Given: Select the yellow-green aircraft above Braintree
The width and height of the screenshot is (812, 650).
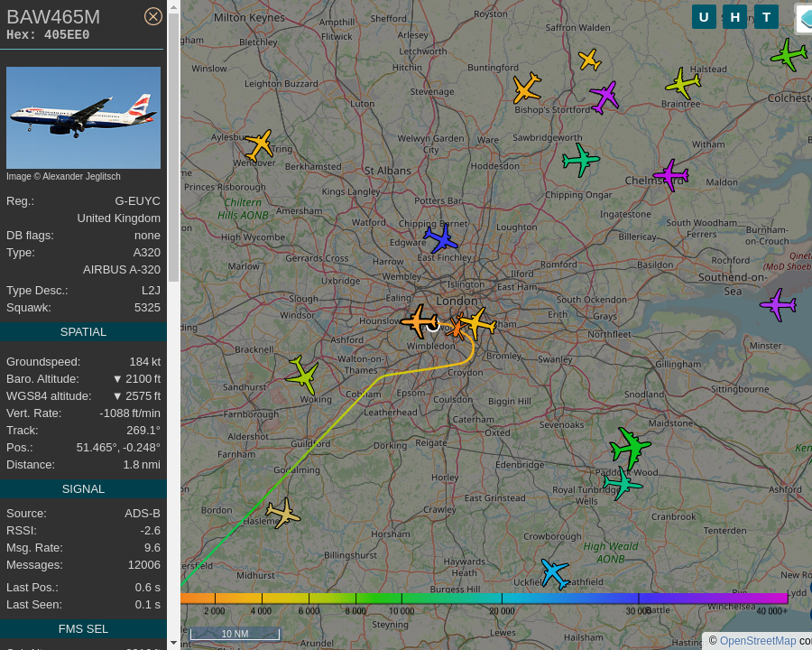Looking at the screenshot, I should click(683, 83).
